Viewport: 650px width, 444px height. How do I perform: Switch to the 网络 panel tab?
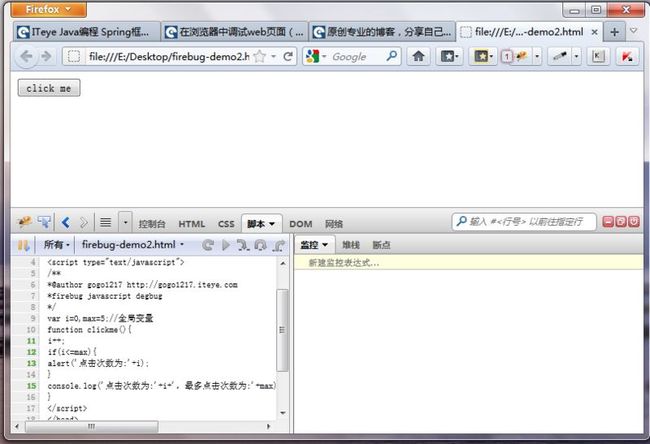coord(334,224)
